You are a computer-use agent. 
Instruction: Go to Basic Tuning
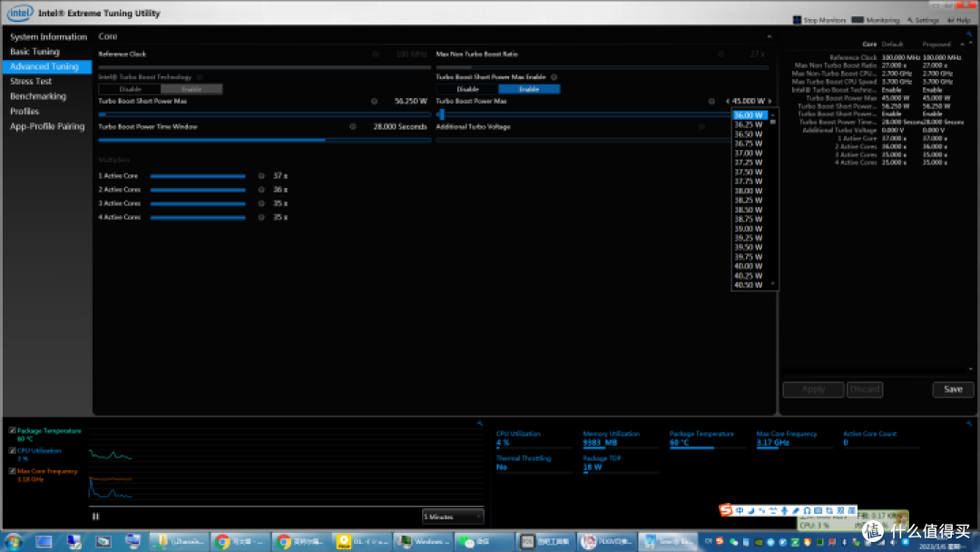point(34,52)
